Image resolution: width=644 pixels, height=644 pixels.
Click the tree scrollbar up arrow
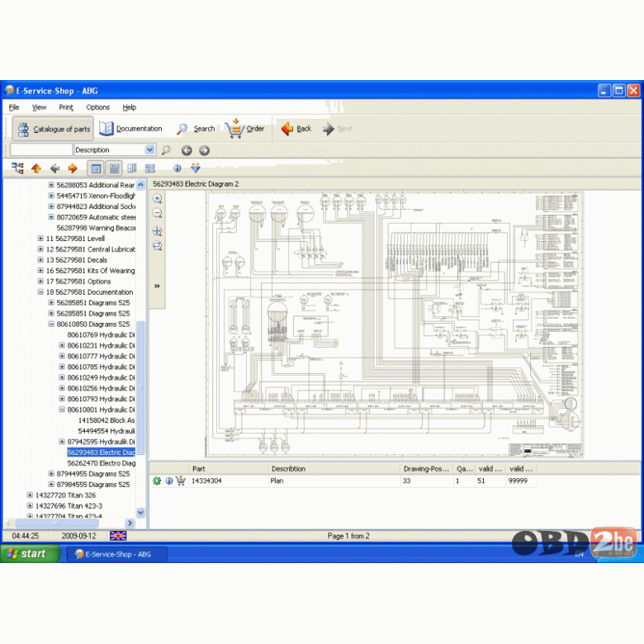click(140, 185)
